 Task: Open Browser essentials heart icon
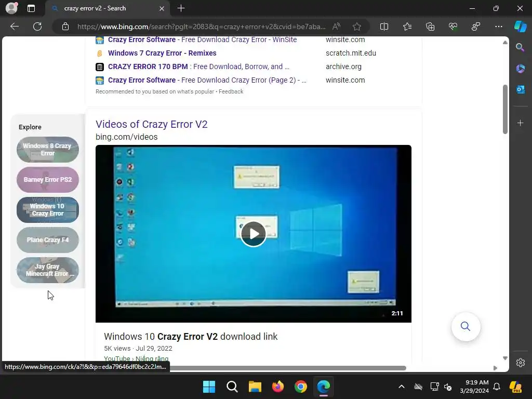point(453,26)
